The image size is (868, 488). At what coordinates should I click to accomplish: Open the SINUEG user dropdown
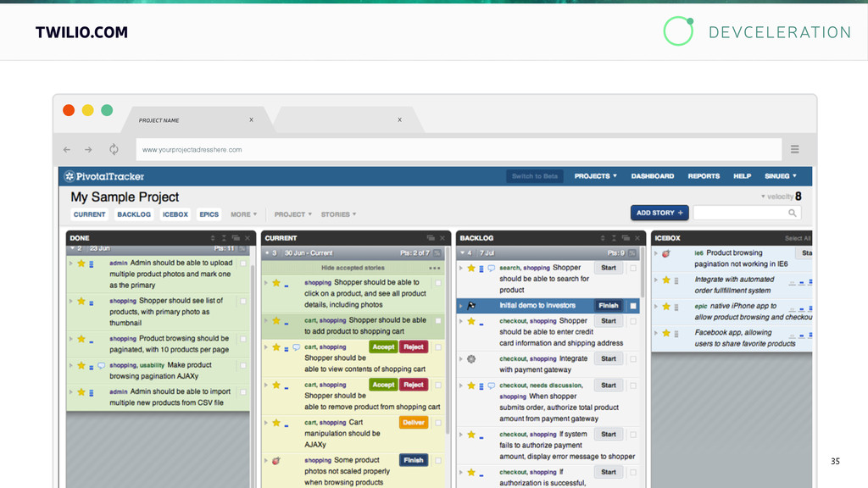[781, 176]
